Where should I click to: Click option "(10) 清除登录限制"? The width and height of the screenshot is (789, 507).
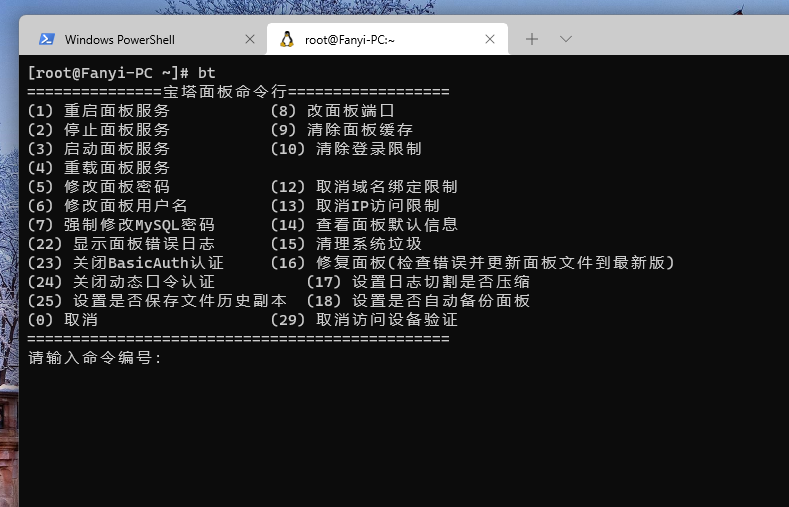pos(346,149)
